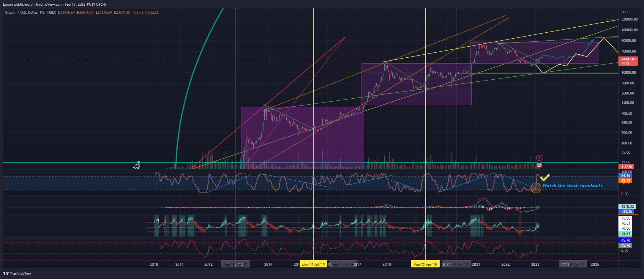This screenshot has width=644, height=279.
Task: Click the TradingView logo at the bottom
Action: pos(17,274)
